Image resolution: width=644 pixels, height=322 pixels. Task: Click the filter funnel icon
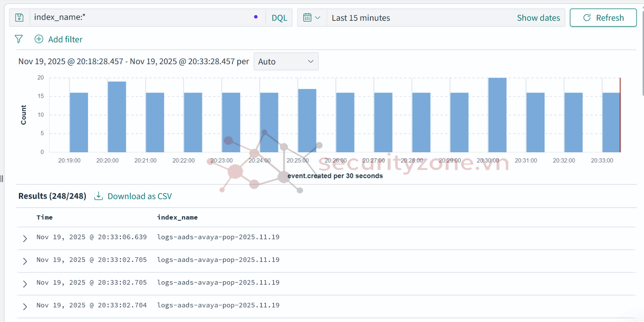pyautogui.click(x=19, y=39)
